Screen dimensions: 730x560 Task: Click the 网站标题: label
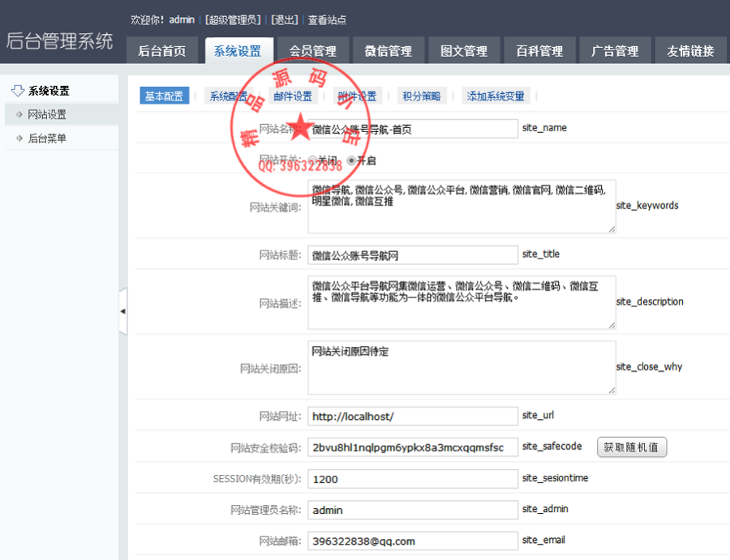(x=281, y=255)
